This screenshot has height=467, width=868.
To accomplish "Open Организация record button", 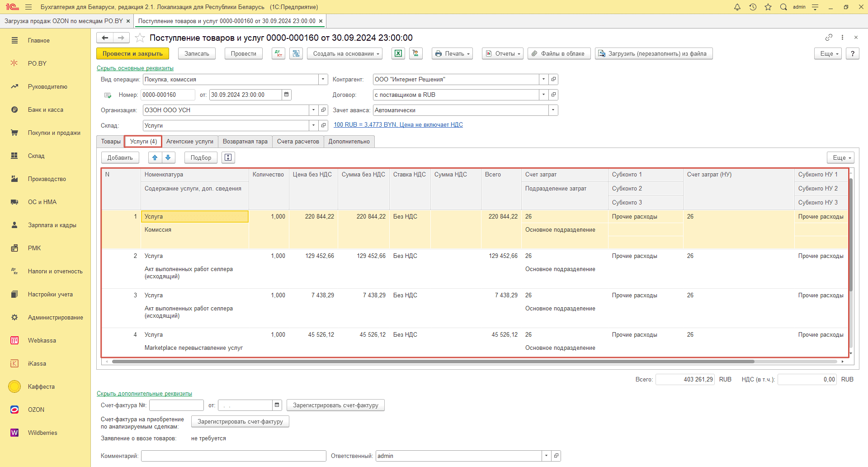I will [323, 110].
